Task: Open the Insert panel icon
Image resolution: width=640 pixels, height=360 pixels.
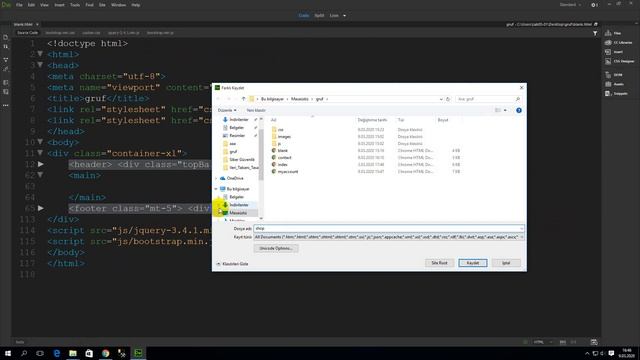Action: pyautogui.click(x=608, y=52)
